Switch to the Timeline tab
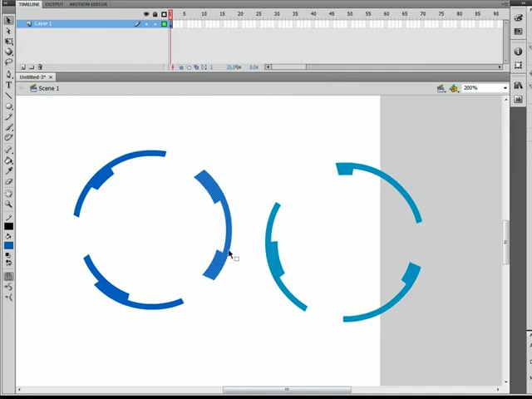This screenshot has height=399, width=532. click(x=29, y=4)
